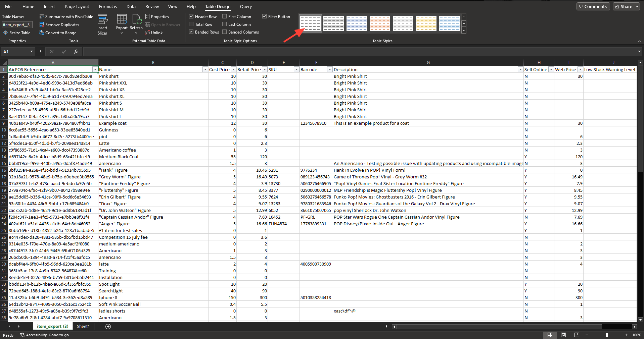Refresh the table data
Screen dimensions: 644x339
[136, 24]
